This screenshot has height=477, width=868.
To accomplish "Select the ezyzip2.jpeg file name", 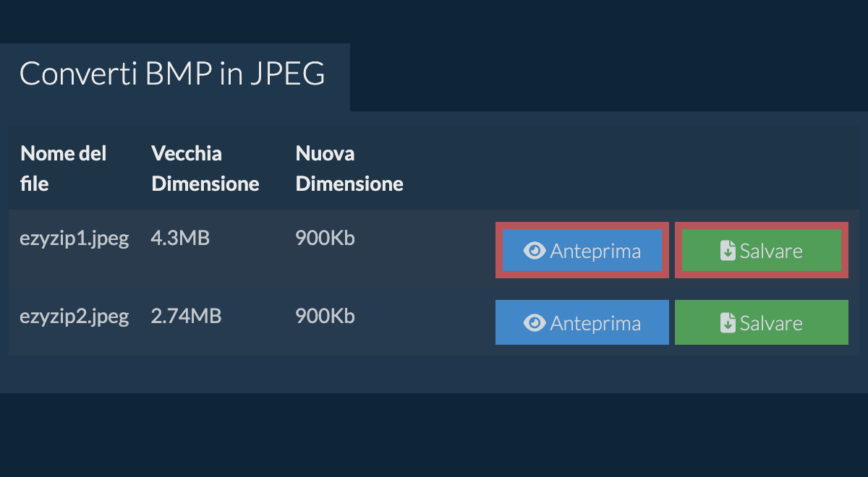I will pos(74,317).
